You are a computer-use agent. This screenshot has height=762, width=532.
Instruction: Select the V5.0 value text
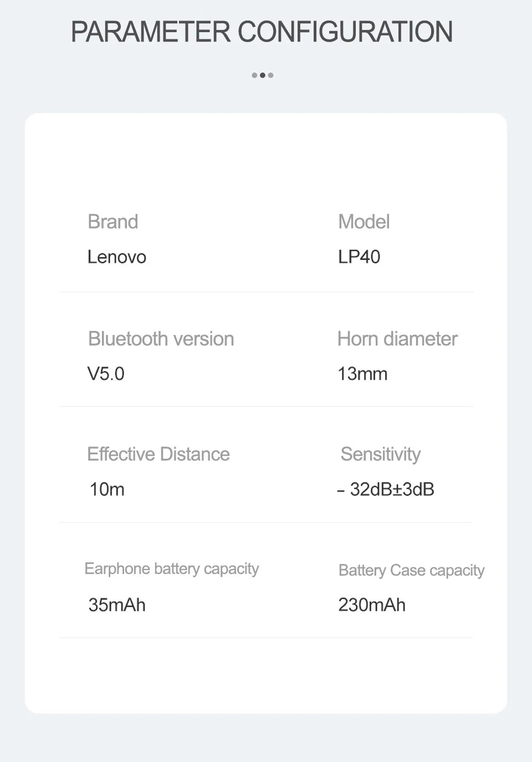tap(106, 374)
